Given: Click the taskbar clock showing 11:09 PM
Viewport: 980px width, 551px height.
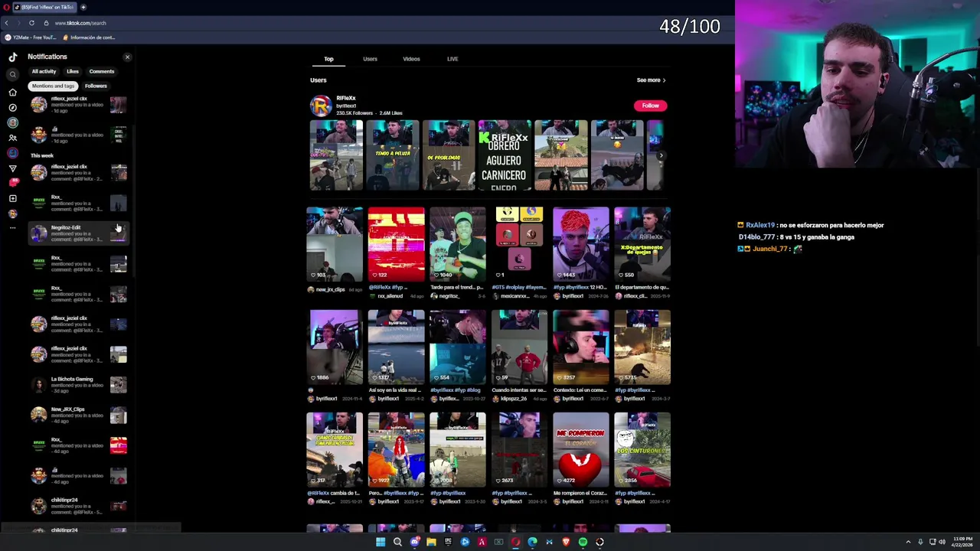Looking at the screenshot, I should 963,542.
